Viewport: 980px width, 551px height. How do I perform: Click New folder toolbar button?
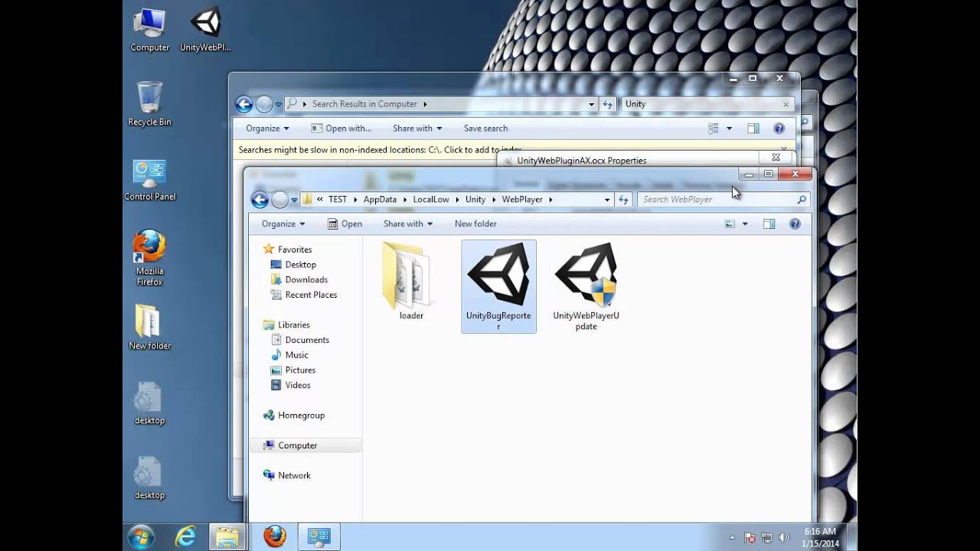pos(475,224)
